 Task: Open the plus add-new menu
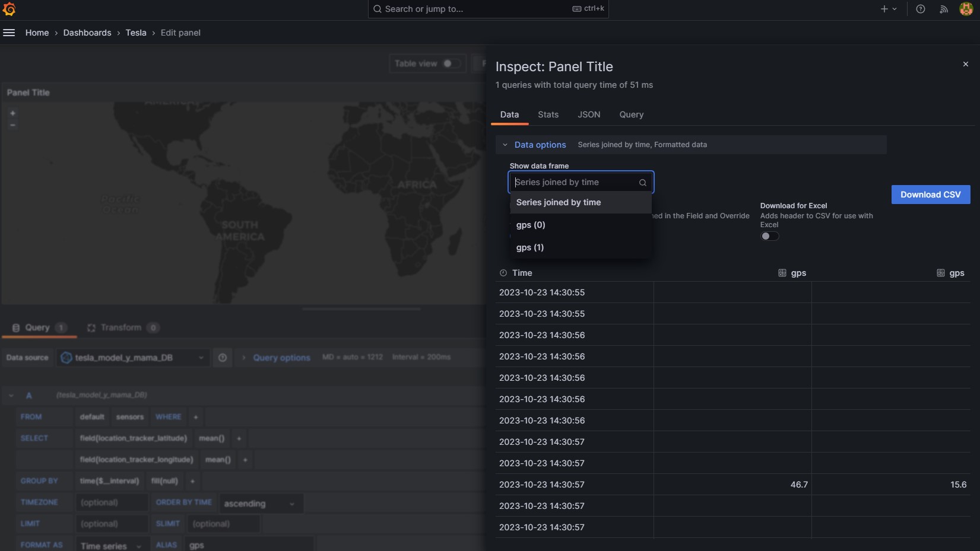[889, 9]
